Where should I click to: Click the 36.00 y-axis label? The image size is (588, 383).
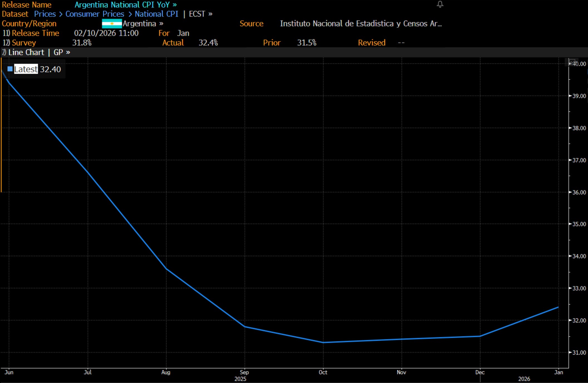tap(579, 192)
